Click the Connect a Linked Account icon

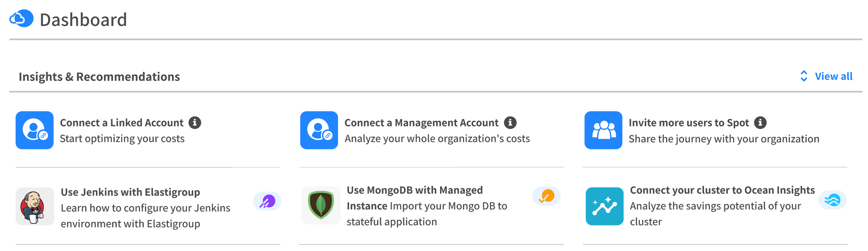pyautogui.click(x=35, y=130)
